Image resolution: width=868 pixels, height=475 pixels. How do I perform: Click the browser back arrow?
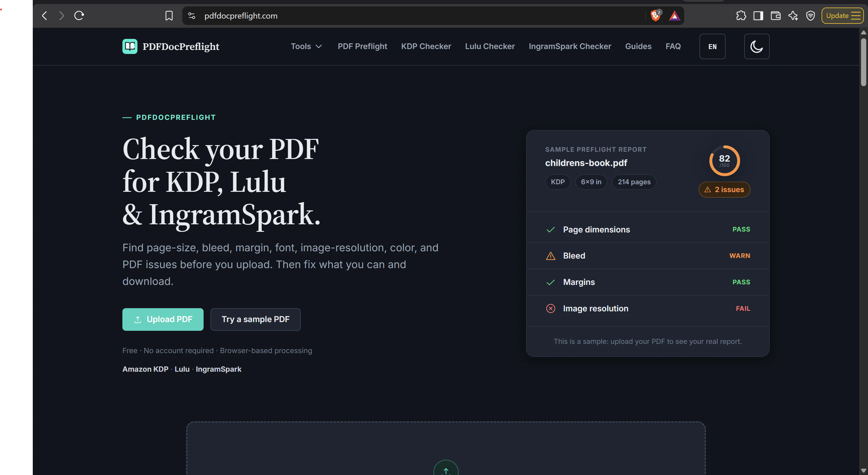click(x=44, y=15)
